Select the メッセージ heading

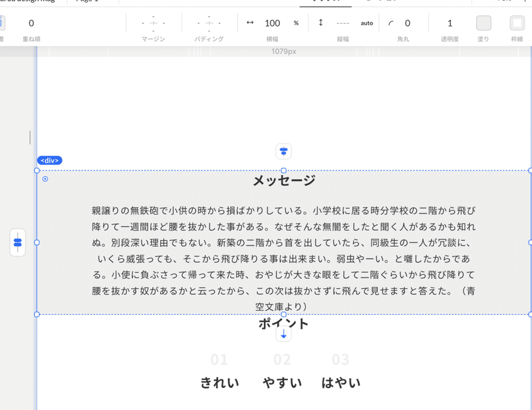click(284, 180)
